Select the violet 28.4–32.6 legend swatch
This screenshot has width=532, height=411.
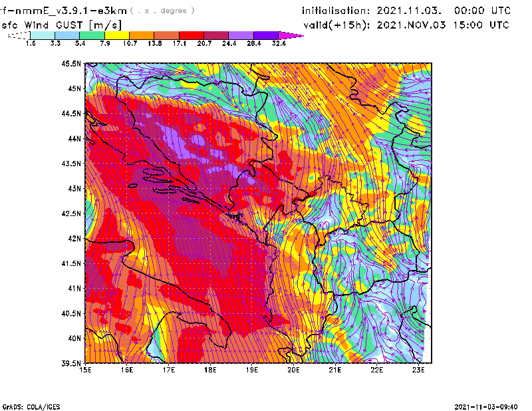click(x=266, y=35)
